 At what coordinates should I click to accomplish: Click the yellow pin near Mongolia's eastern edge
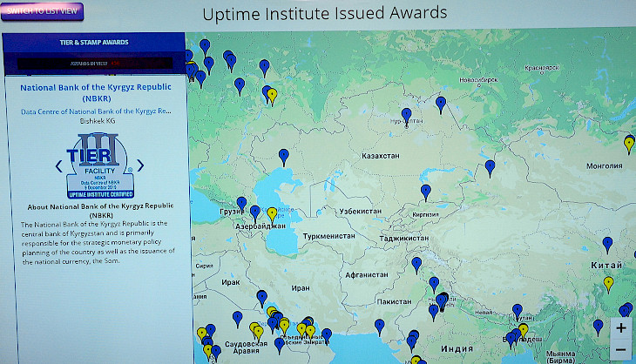coord(629,143)
